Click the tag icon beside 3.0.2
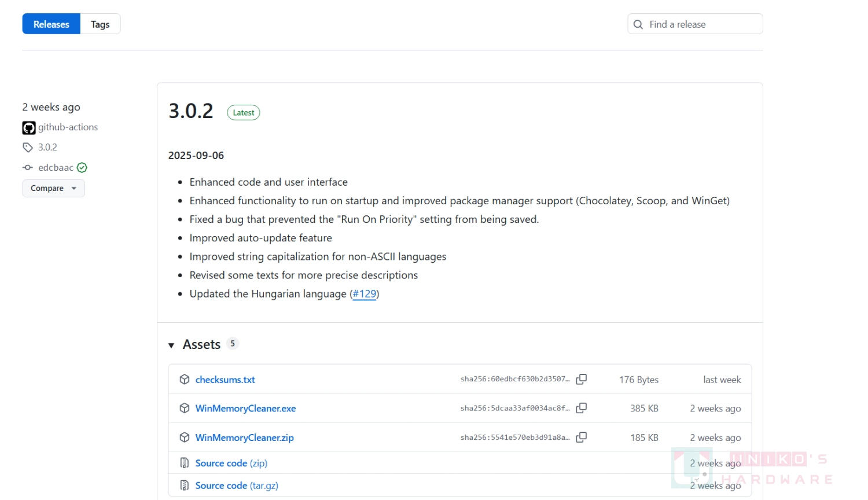The height and width of the screenshot is (500, 868). pyautogui.click(x=28, y=148)
